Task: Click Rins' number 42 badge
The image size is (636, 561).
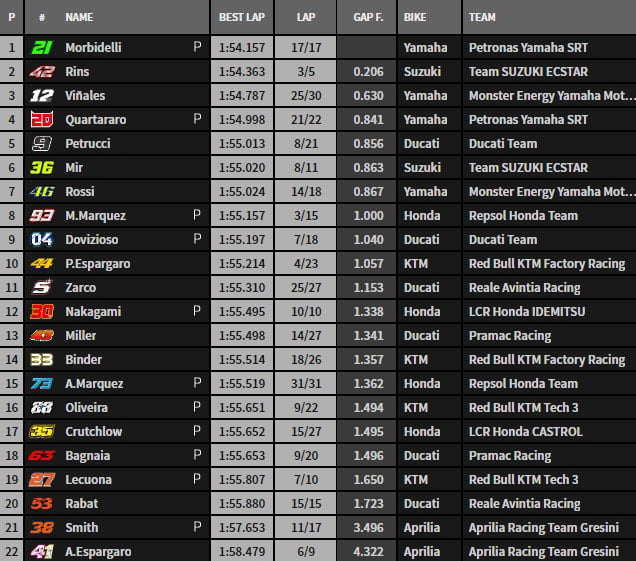Action: click(x=41, y=71)
